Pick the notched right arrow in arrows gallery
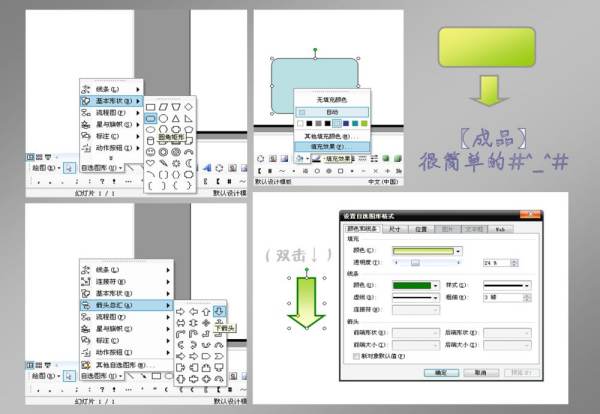This screenshot has height=414, width=600. [193, 356]
